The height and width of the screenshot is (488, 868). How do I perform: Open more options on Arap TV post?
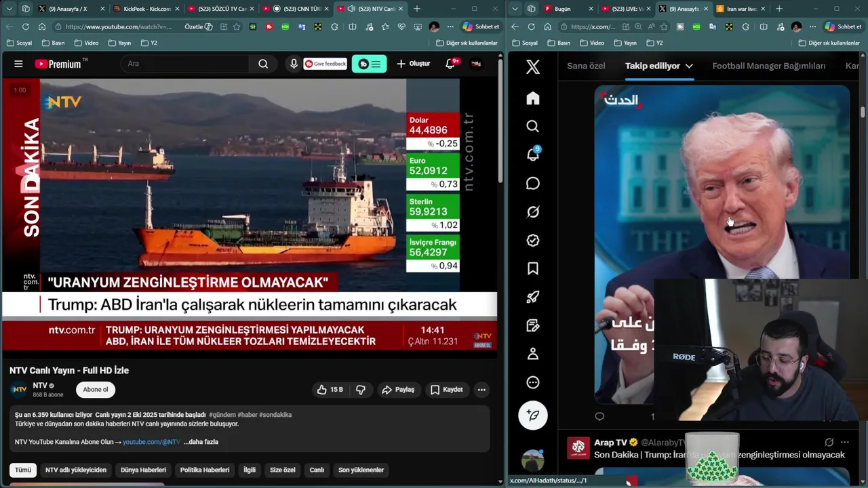tap(844, 443)
